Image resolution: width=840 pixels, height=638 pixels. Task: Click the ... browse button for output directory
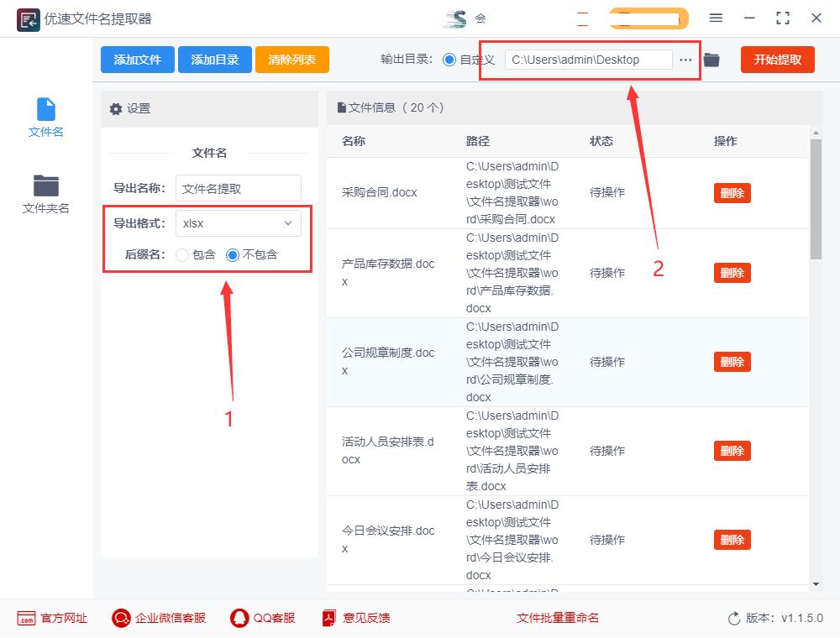(685, 60)
